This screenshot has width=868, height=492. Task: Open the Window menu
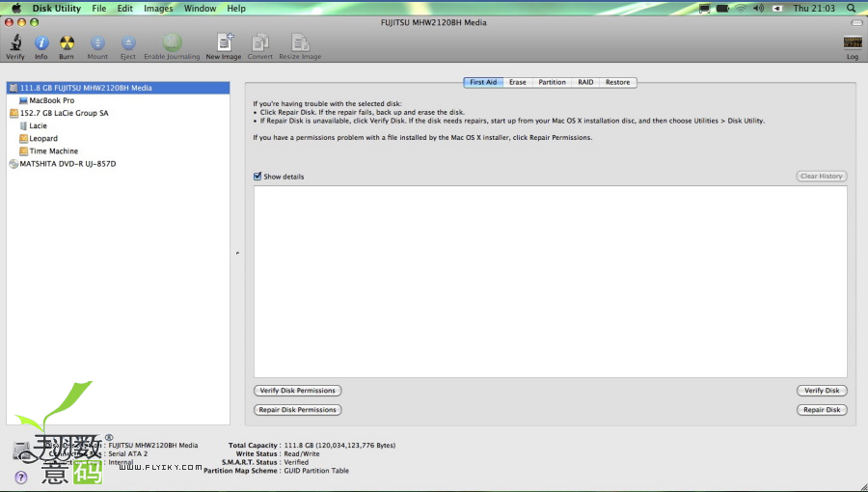tap(200, 9)
